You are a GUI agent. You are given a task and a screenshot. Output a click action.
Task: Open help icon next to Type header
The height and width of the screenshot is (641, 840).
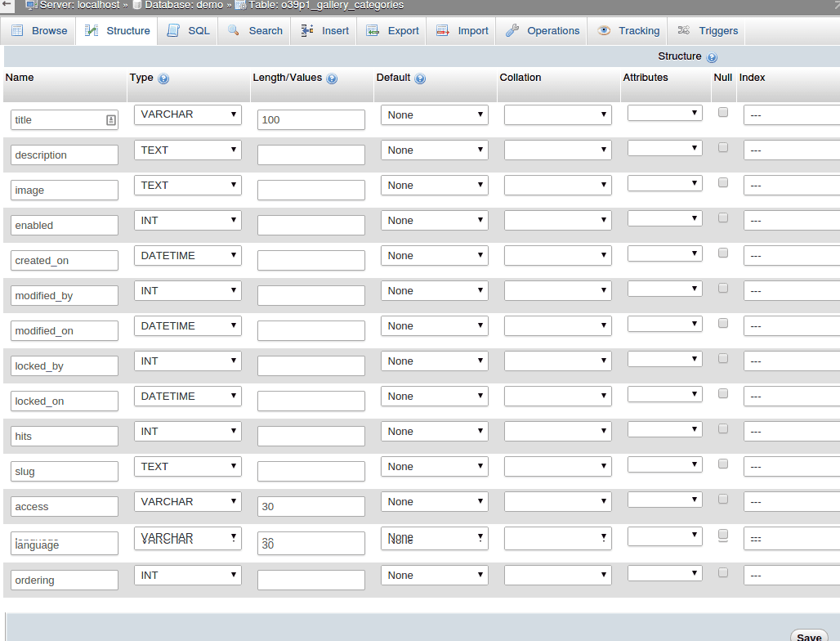click(x=163, y=78)
